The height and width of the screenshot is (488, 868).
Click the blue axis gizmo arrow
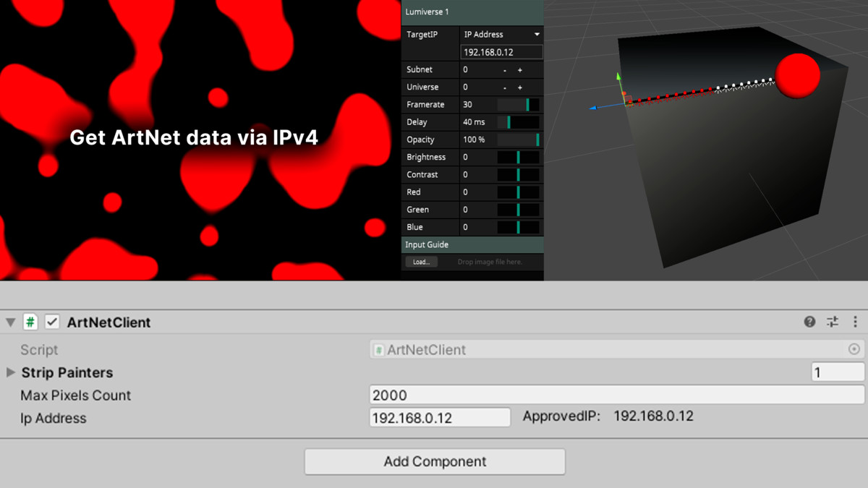[x=593, y=108]
